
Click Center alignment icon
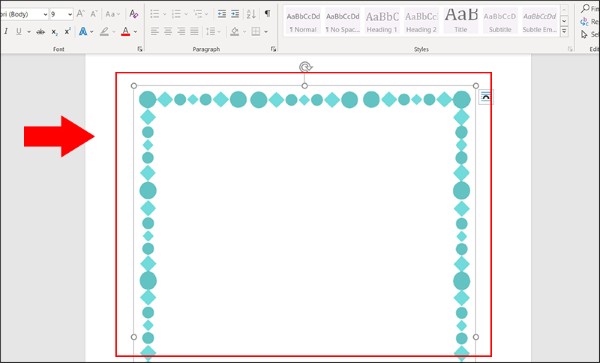168,31
